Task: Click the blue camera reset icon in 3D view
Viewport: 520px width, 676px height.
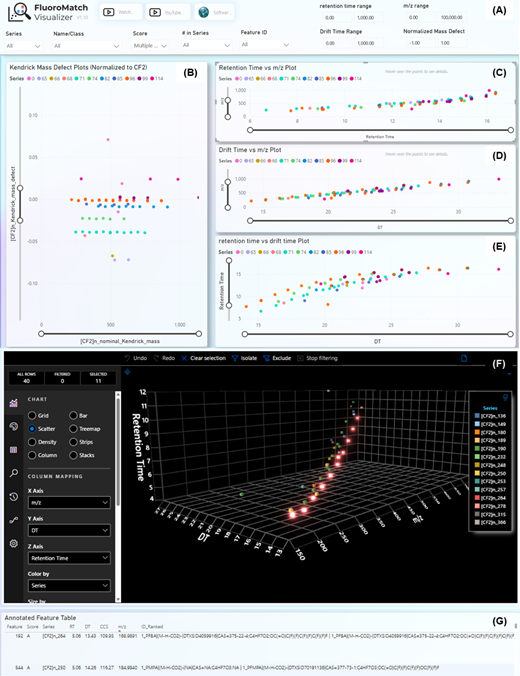Action: click(x=128, y=372)
